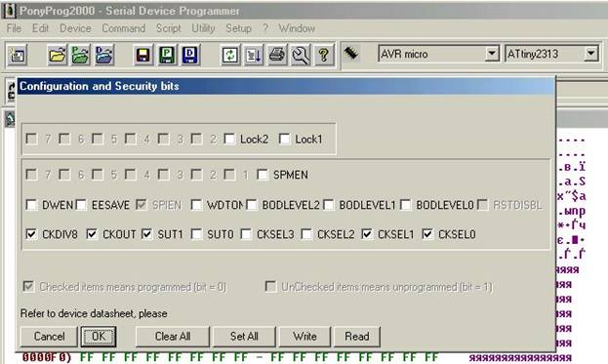Expand the ATtiny2313 device type dropdown

pyautogui.click(x=591, y=54)
